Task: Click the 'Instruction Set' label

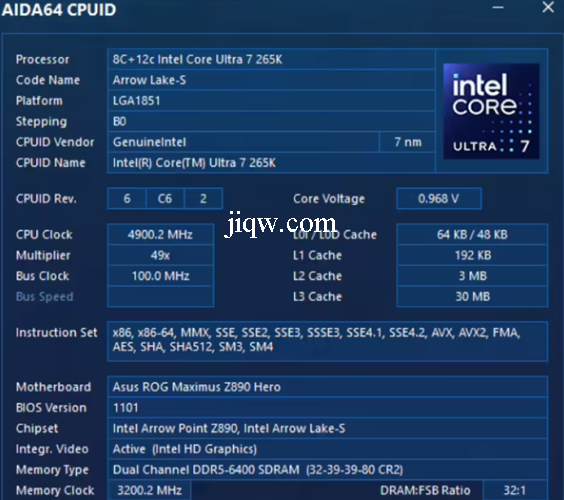Action: [56, 333]
